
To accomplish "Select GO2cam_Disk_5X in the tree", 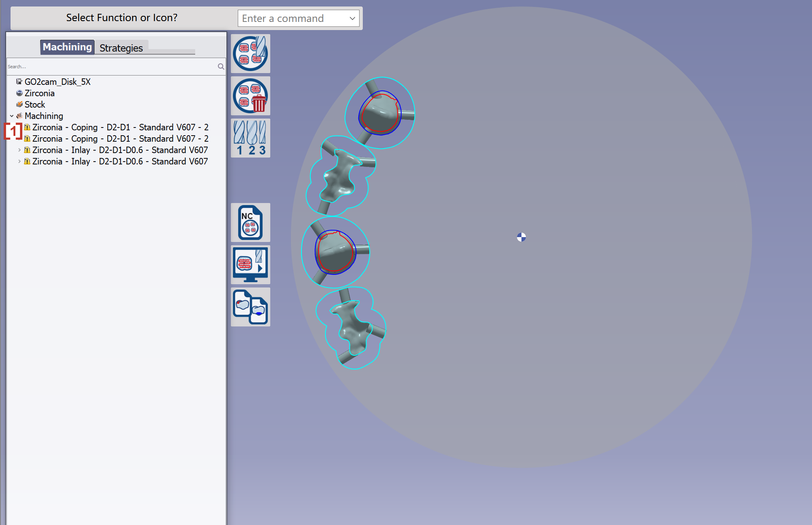I will pyautogui.click(x=58, y=82).
